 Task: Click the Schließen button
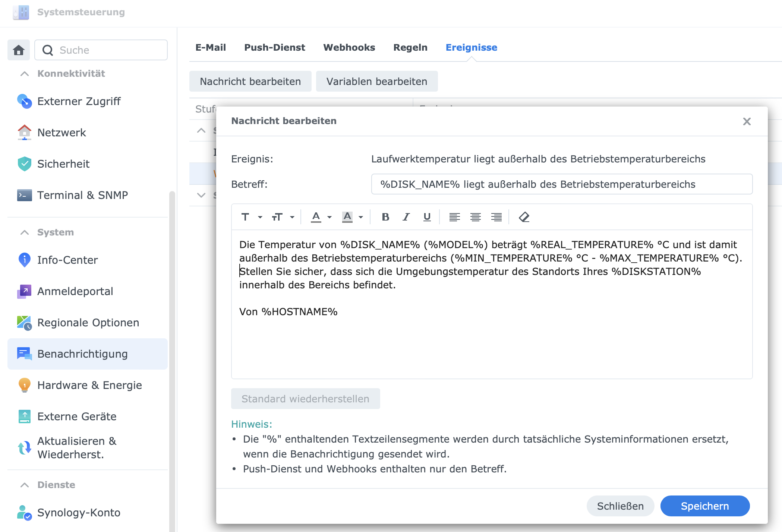[620, 506]
